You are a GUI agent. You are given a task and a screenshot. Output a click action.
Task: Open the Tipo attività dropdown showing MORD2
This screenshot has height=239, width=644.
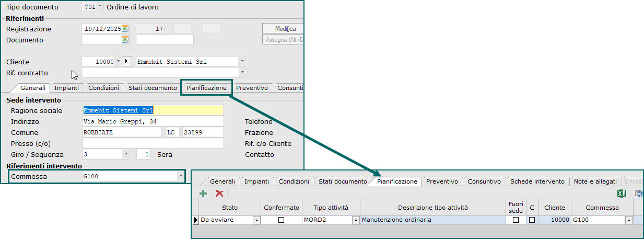click(356, 221)
